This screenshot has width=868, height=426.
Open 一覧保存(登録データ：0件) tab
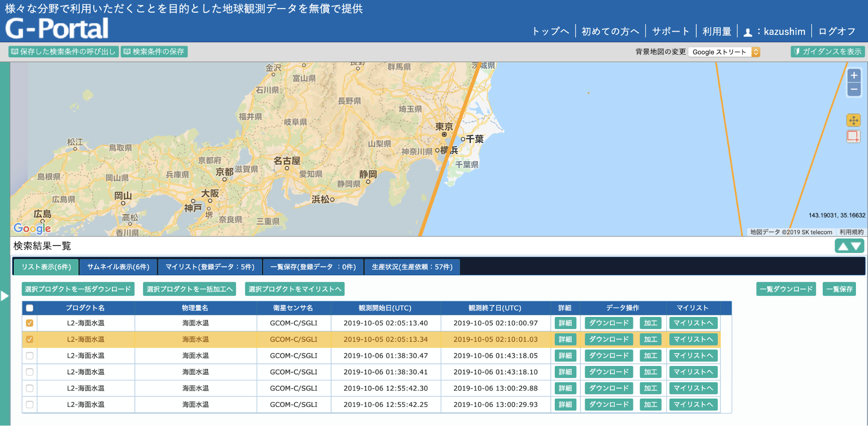point(313,267)
